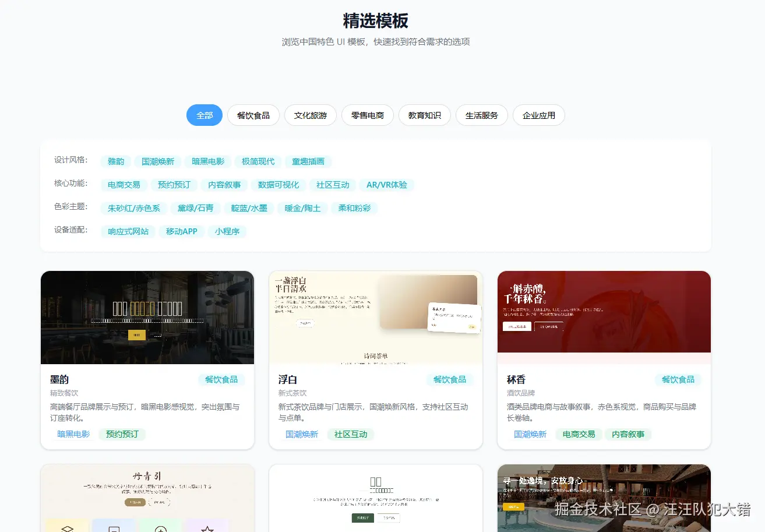765x532 pixels.
Task: Select the 教育知识 category tab
Action: tap(424, 115)
